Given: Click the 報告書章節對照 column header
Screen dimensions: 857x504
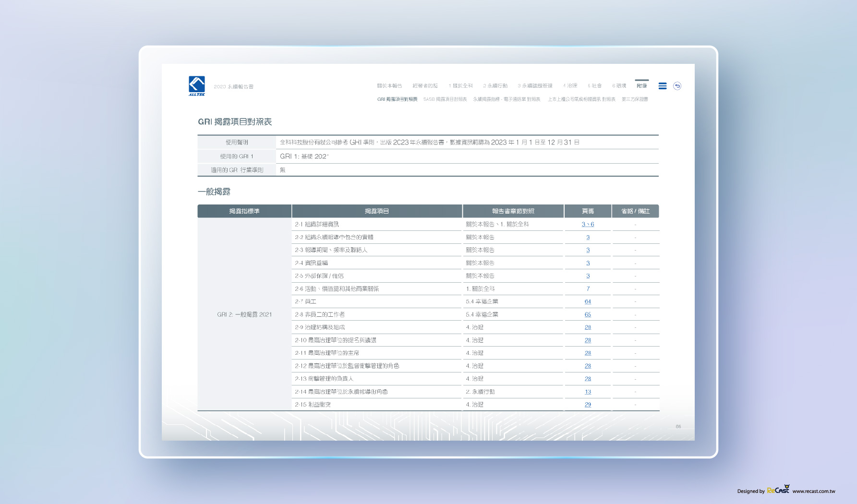Looking at the screenshot, I should tap(513, 211).
